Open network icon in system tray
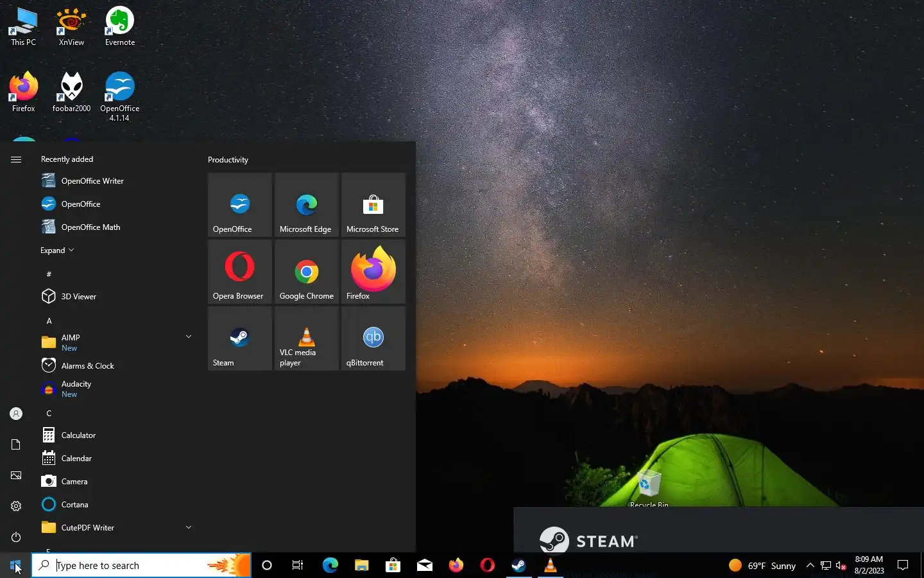 [826, 565]
